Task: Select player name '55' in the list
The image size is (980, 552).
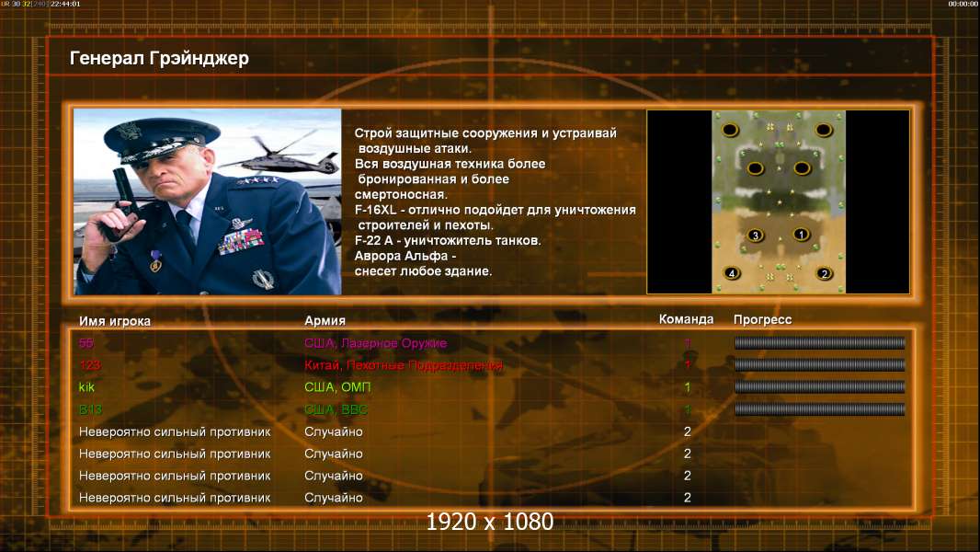Action: tap(86, 342)
